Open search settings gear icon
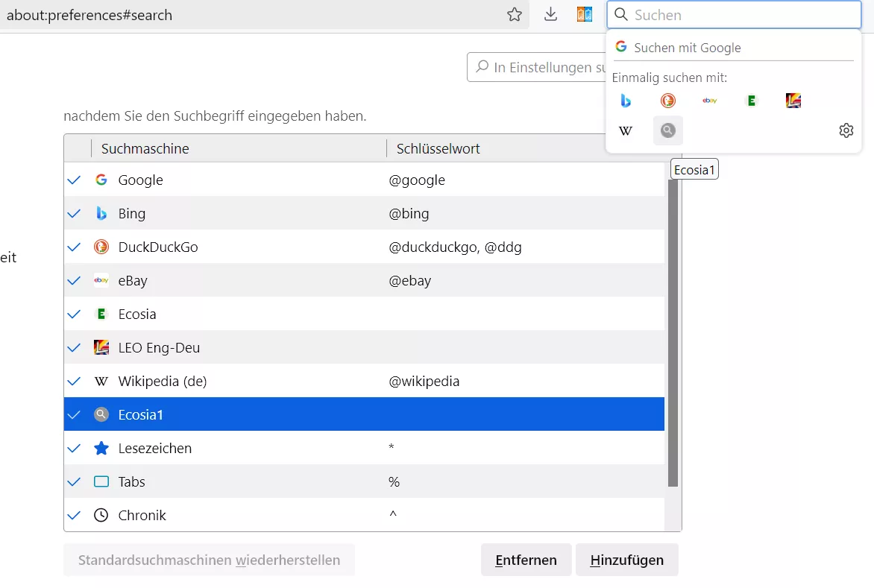874x588 pixels. click(x=846, y=130)
